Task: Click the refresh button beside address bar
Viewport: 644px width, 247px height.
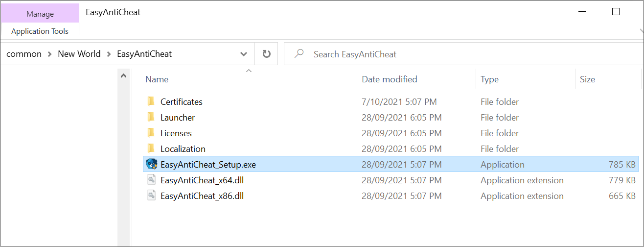Action: (x=266, y=54)
